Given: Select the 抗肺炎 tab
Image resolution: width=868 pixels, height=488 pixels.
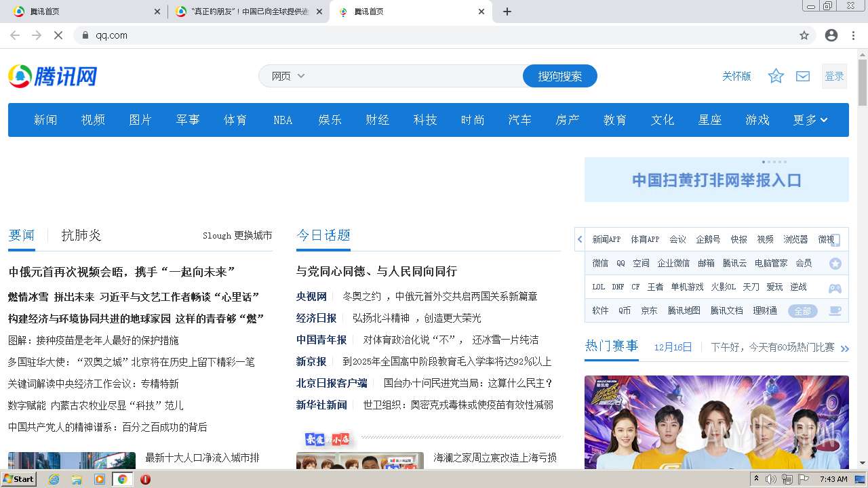Looking at the screenshot, I should click(81, 235).
